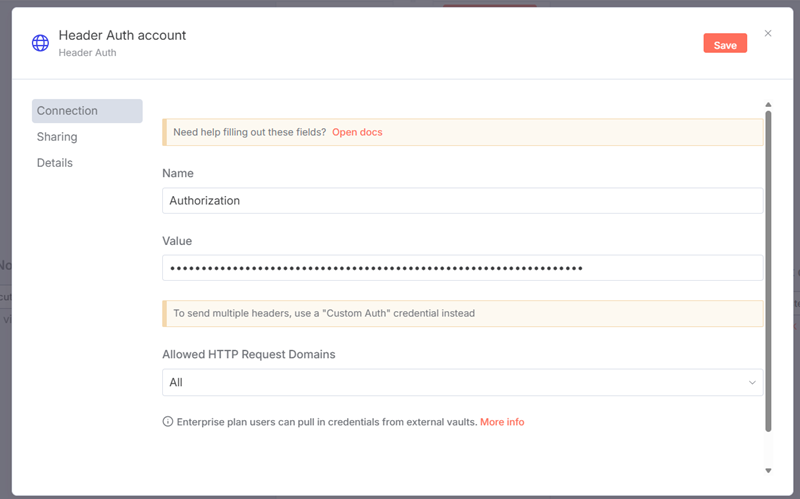Follow the Open docs link

tap(357, 132)
